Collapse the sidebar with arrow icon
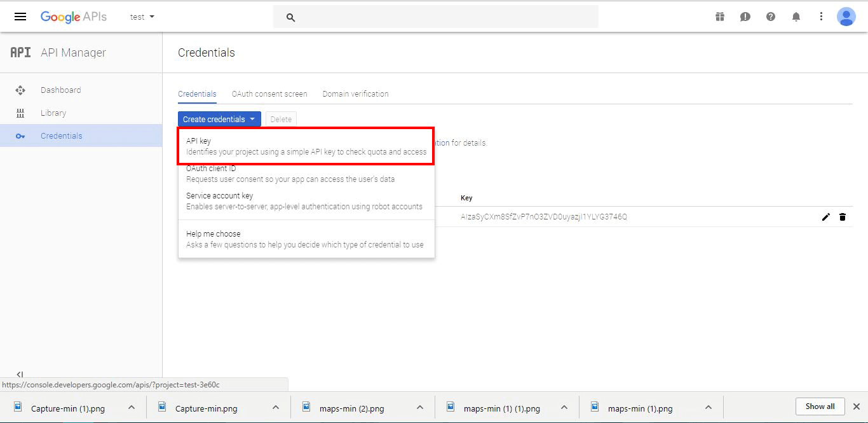This screenshot has height=423, width=868. click(x=20, y=375)
